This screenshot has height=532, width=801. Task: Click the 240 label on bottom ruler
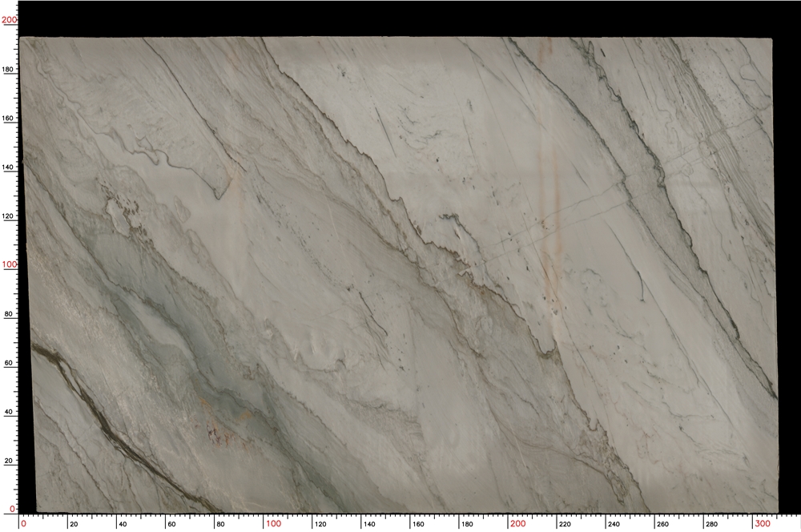(x=613, y=526)
